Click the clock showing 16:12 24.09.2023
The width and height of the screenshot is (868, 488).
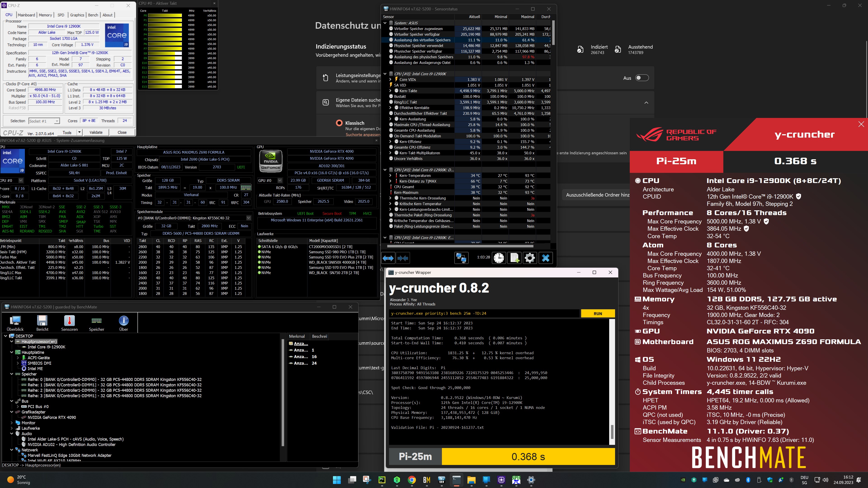tap(843, 480)
